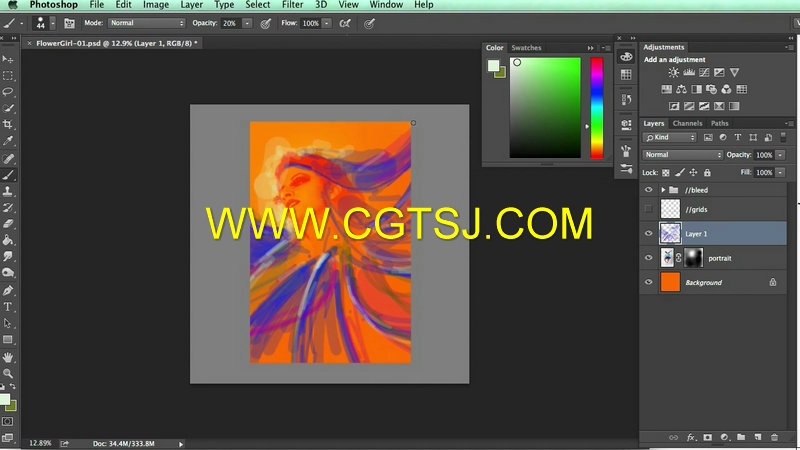Screen dimensions: 800x450
Task: Open the layer blend mode dropdown
Action: [683, 155]
